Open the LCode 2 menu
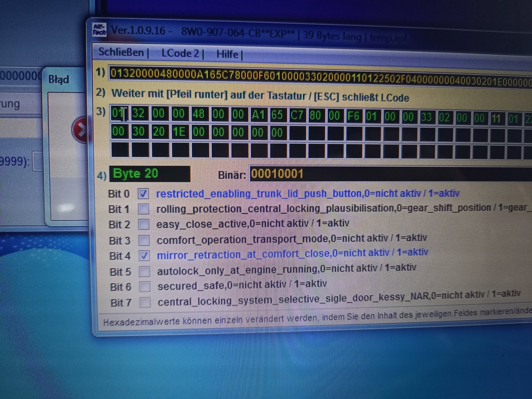532x399 pixels. pyautogui.click(x=180, y=53)
